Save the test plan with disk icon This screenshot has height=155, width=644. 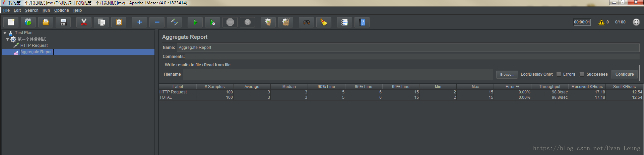tap(63, 22)
